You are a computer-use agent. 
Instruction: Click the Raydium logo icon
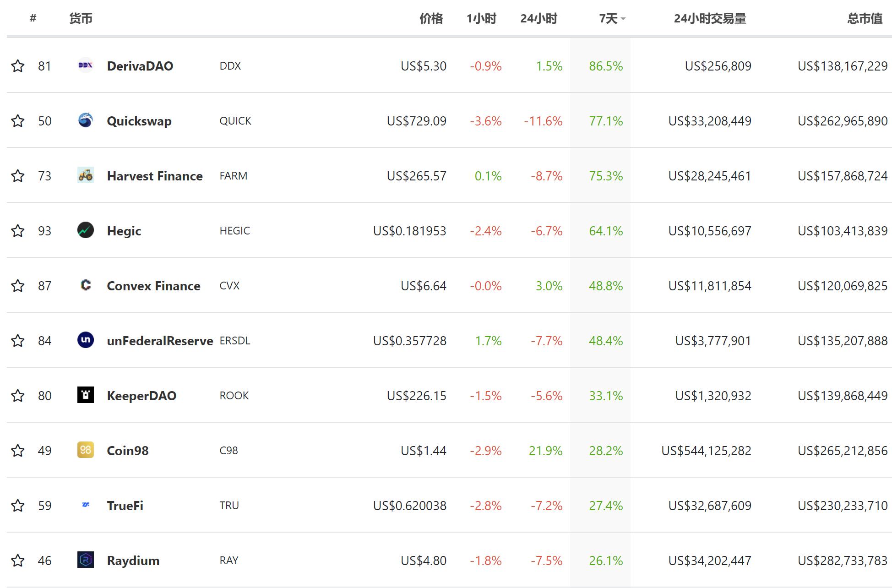tap(86, 560)
